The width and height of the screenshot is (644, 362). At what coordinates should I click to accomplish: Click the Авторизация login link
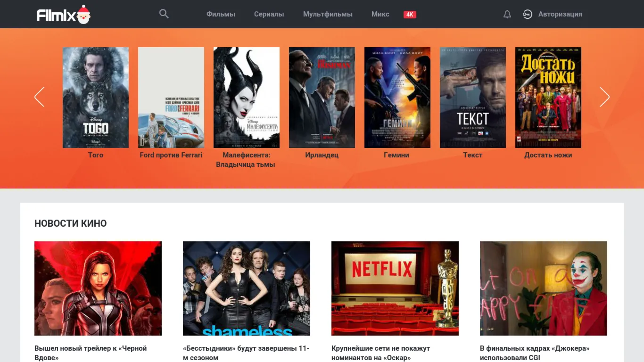[560, 14]
